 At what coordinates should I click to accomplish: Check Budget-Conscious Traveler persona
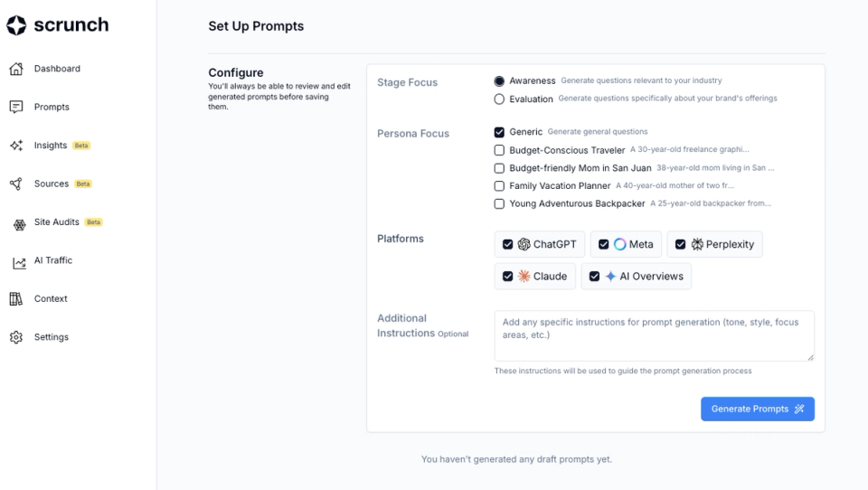pyautogui.click(x=499, y=150)
